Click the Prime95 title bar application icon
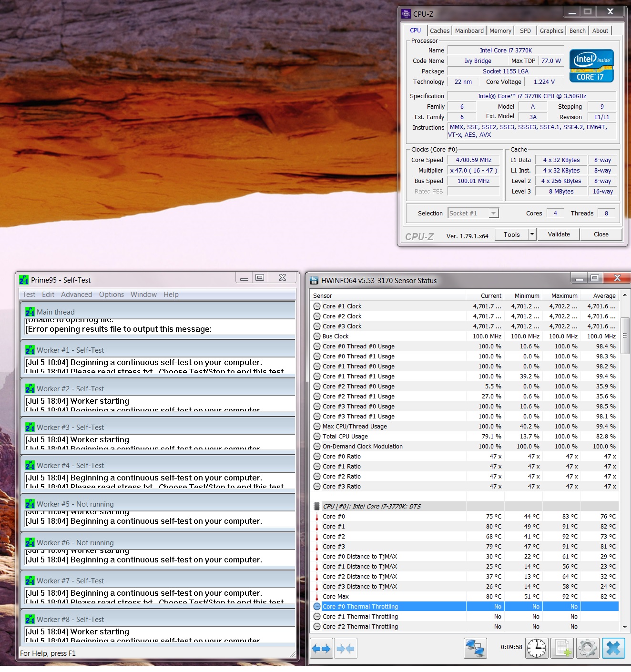The height and width of the screenshot is (672, 631). coord(24,280)
